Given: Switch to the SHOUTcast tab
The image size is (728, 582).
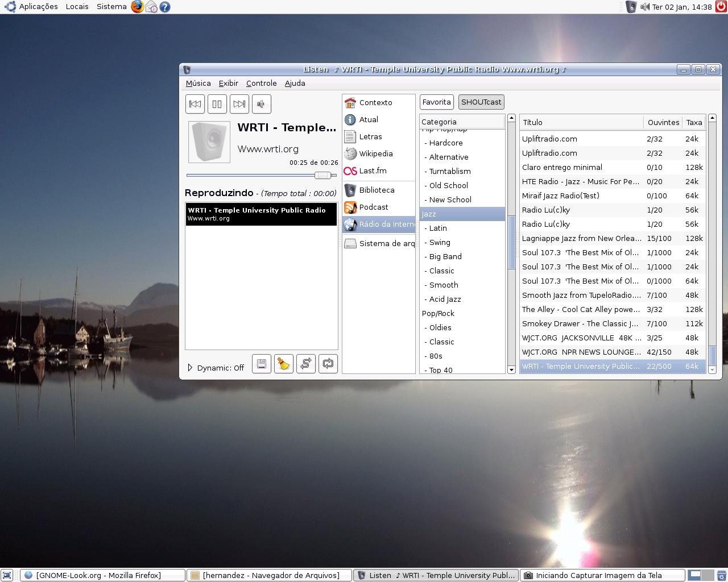Looking at the screenshot, I should point(481,102).
